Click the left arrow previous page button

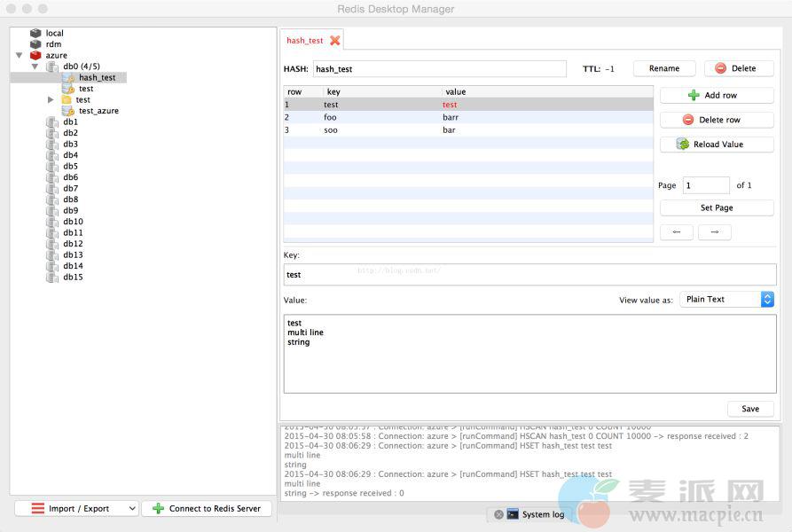point(677,232)
